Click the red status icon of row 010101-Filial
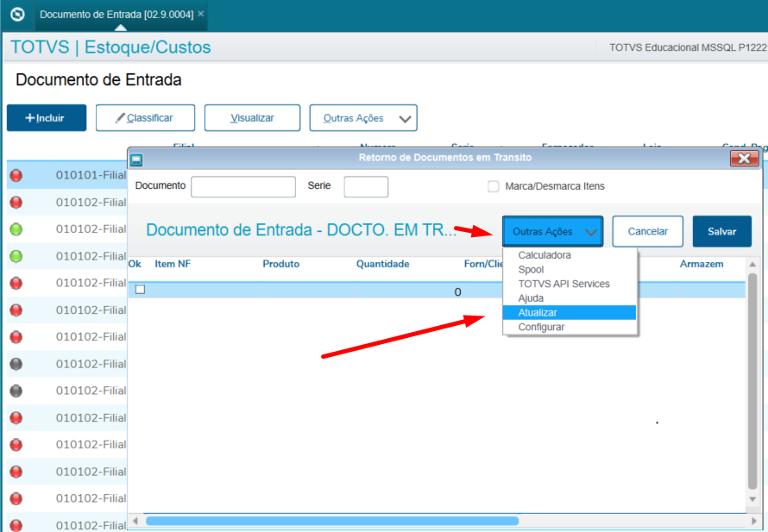The width and height of the screenshot is (768, 532). coord(16,175)
